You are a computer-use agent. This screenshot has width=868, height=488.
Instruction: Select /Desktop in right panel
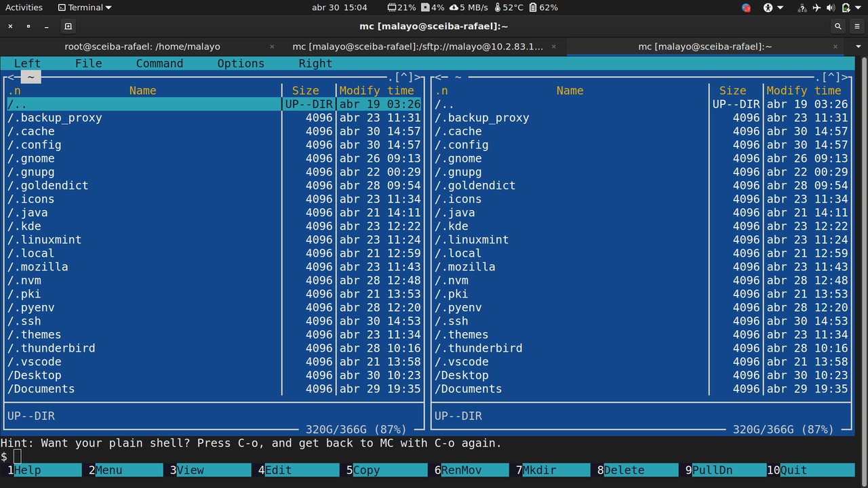pos(641,375)
